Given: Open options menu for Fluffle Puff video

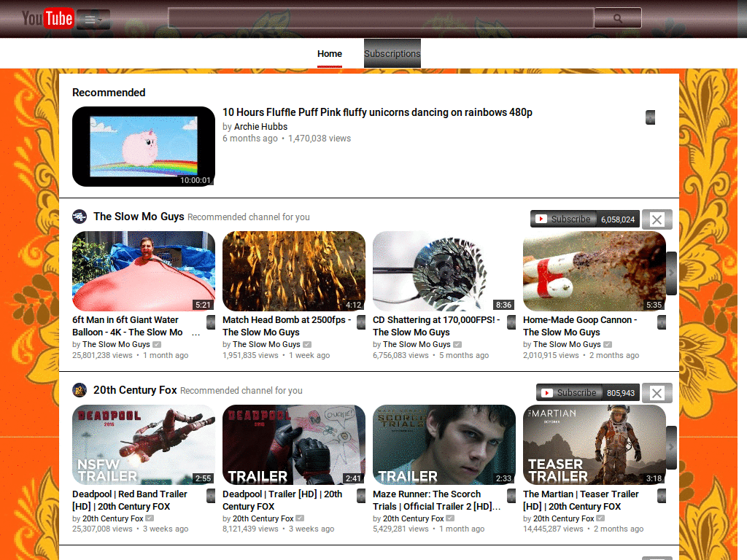Looking at the screenshot, I should pyautogui.click(x=650, y=117).
